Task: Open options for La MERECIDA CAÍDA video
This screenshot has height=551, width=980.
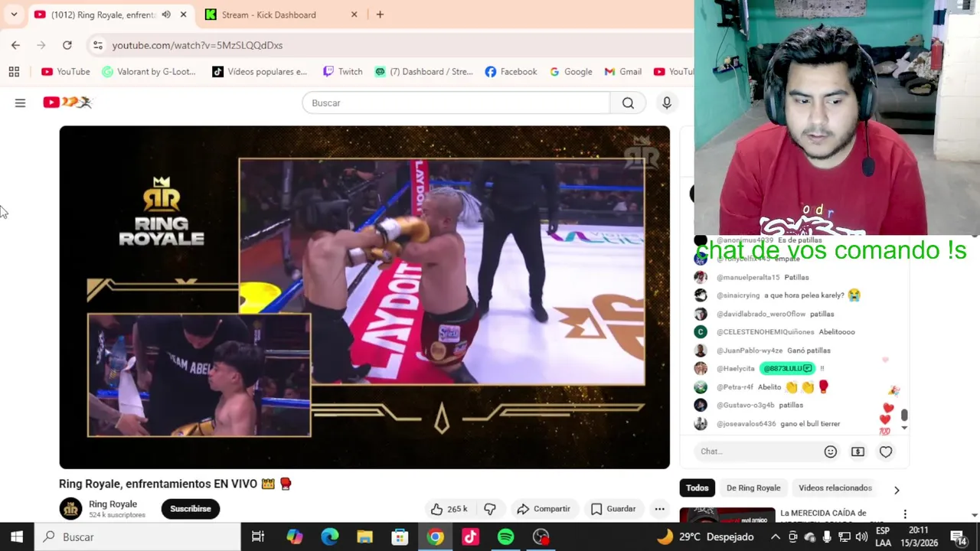Action: tap(905, 514)
